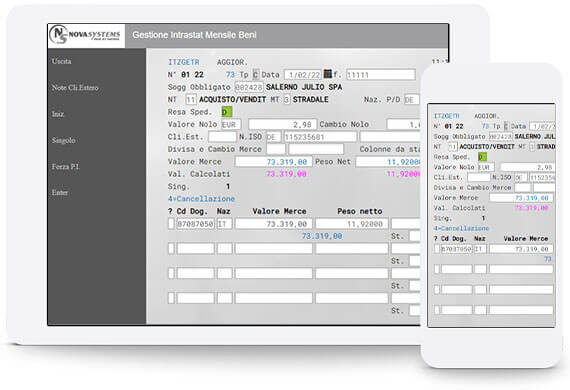Click the magenta Val. Calcolati value 73.319,00
The height and width of the screenshot is (390, 570).
(286, 174)
